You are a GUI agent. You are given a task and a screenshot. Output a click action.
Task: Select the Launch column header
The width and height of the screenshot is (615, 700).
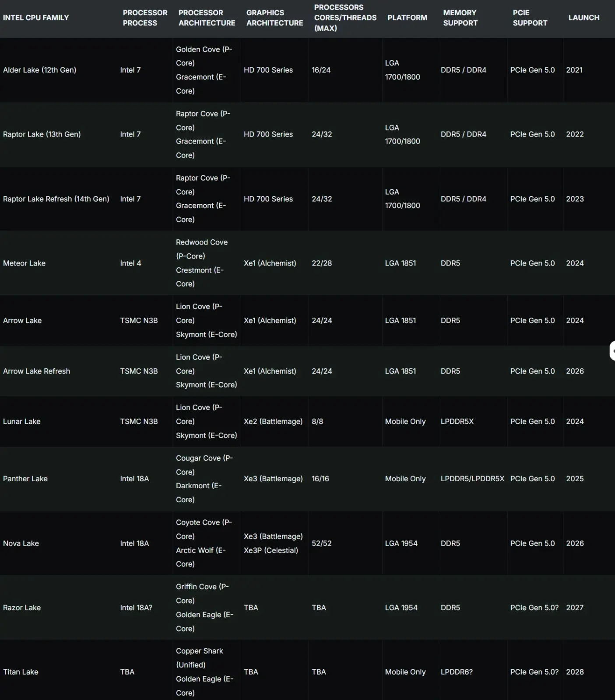[x=584, y=17]
